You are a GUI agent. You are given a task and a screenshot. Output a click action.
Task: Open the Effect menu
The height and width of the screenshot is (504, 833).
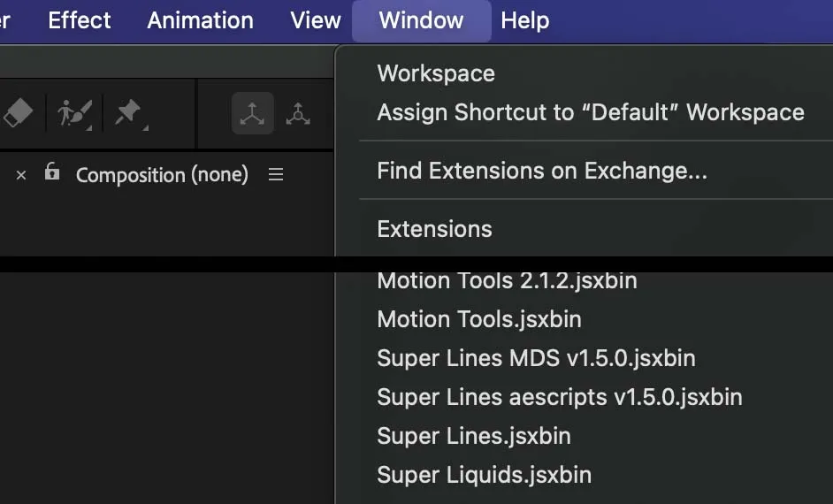(x=80, y=20)
